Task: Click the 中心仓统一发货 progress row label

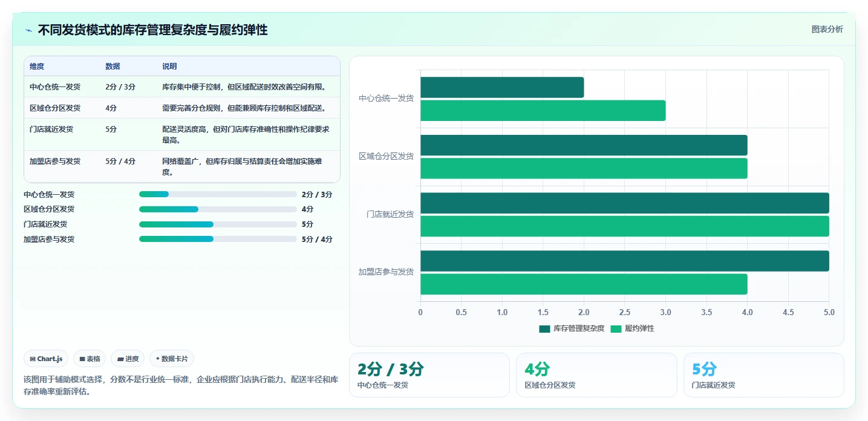Action: (x=49, y=194)
